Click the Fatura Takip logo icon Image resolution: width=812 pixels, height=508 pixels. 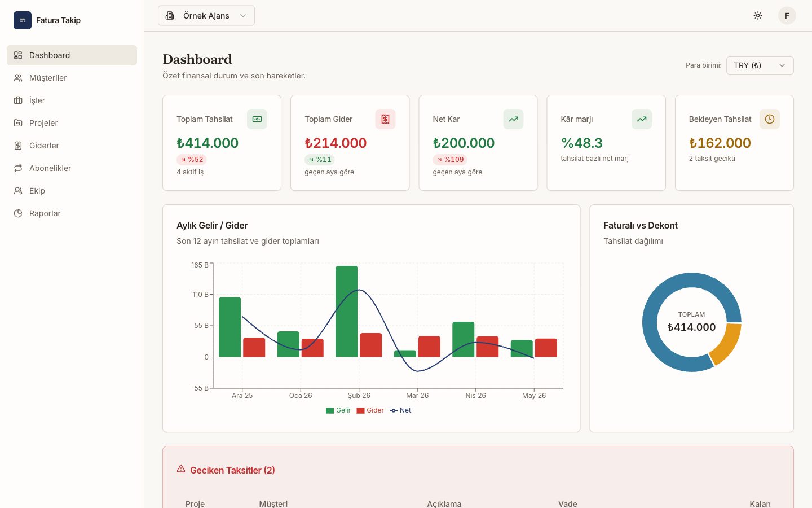(x=23, y=20)
